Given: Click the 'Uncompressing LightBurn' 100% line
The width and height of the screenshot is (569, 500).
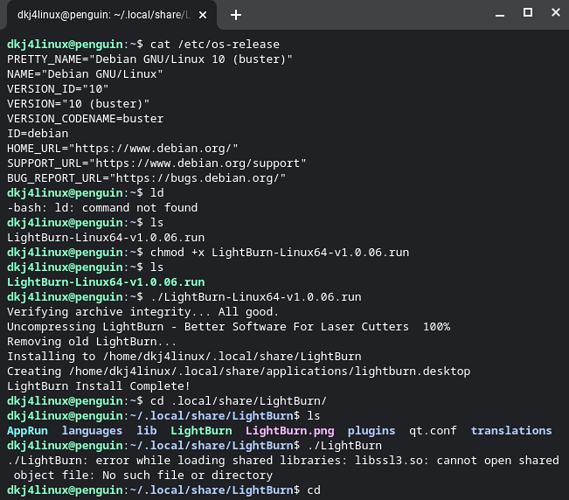Looking at the screenshot, I should tap(229, 327).
